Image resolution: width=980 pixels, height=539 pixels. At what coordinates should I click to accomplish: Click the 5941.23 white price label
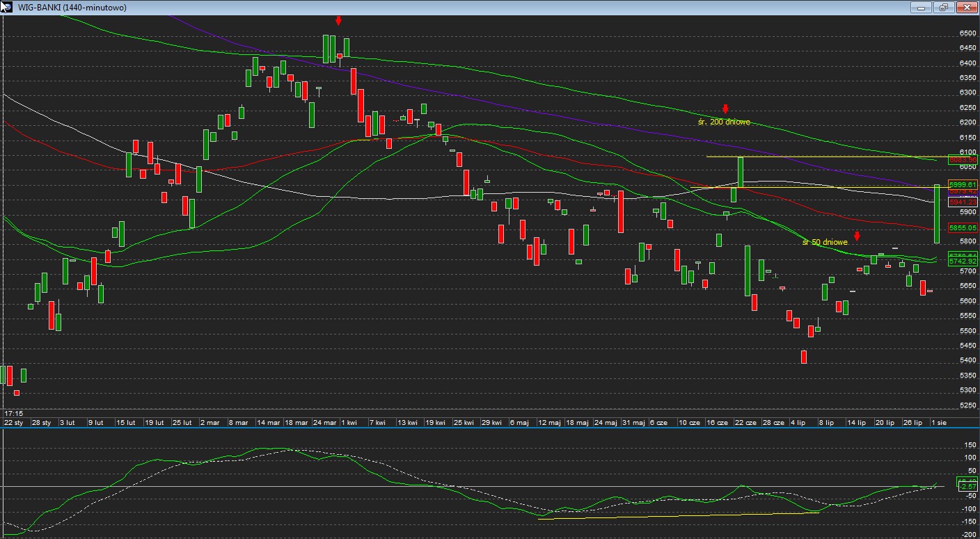point(963,202)
